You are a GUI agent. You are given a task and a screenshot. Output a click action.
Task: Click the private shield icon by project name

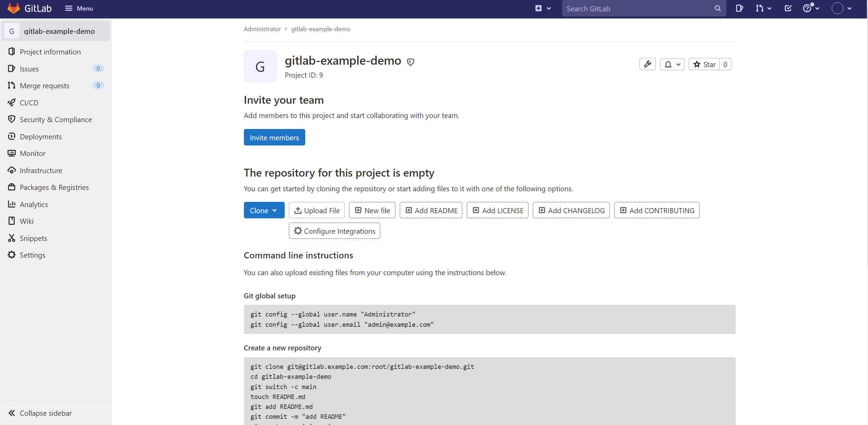411,62
